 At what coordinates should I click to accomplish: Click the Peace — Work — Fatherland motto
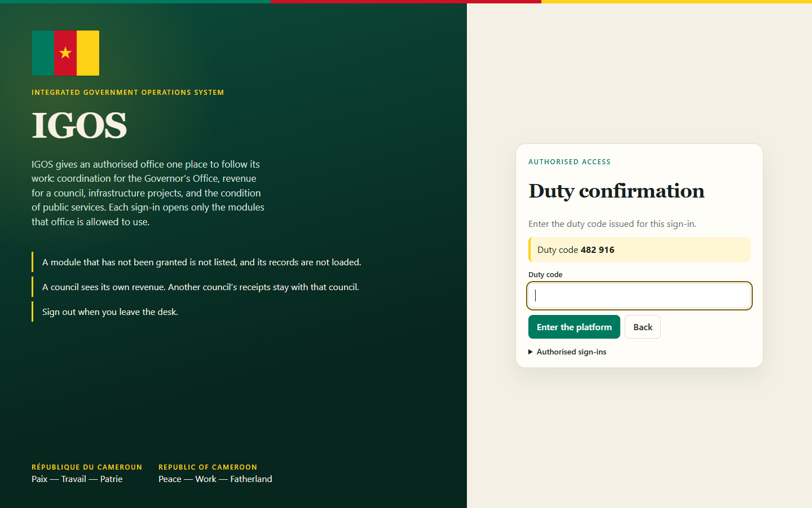click(215, 479)
